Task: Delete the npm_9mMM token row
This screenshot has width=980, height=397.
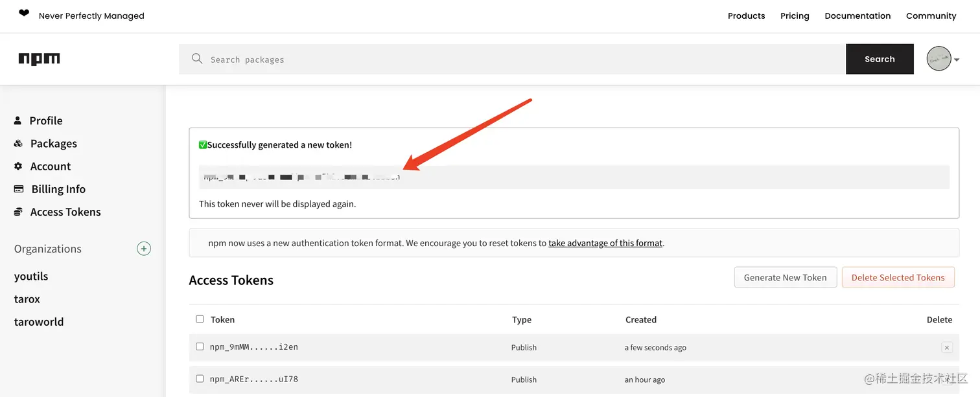Action: (946, 348)
